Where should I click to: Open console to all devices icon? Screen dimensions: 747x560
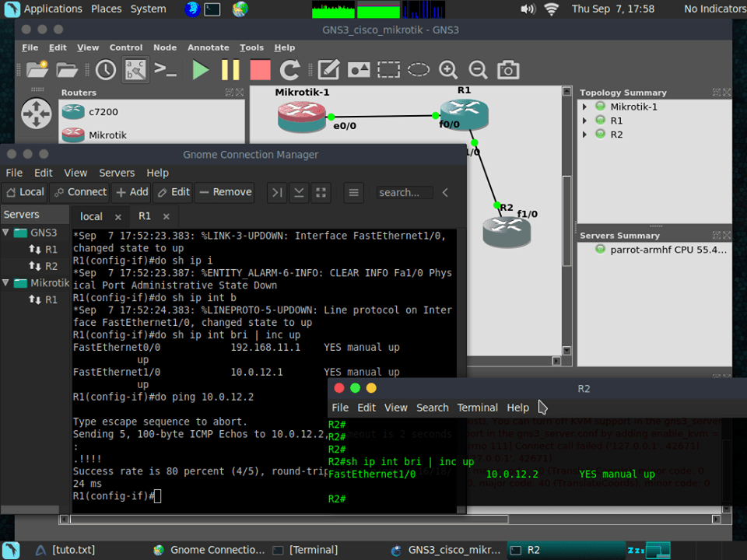[x=165, y=69]
